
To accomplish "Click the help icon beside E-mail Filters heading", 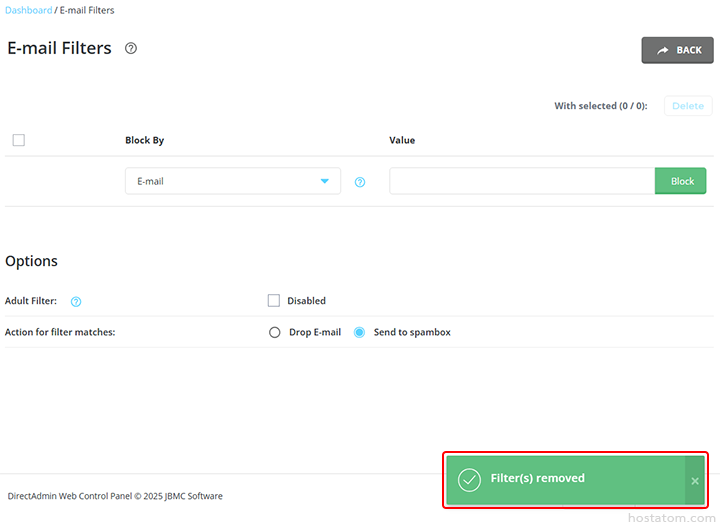I will click(131, 48).
